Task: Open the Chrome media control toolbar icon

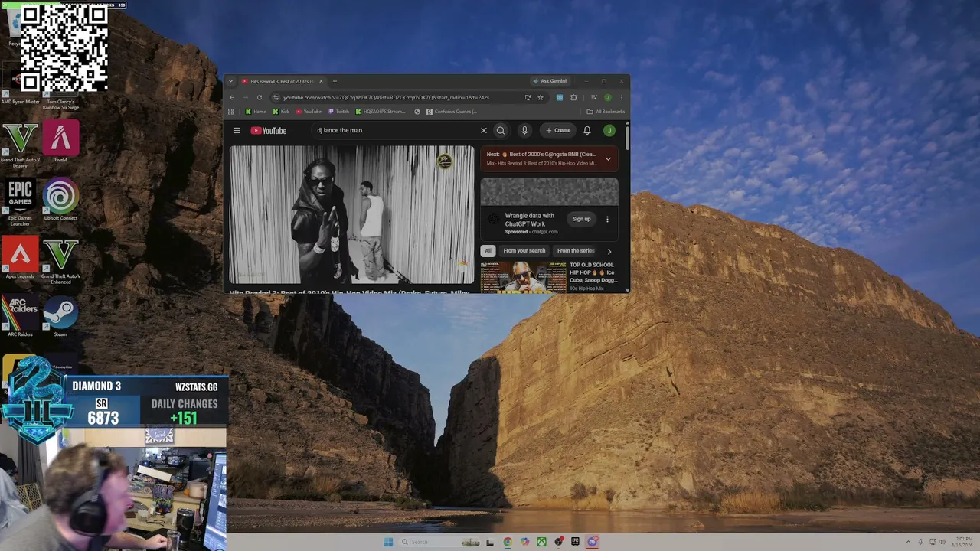Action: (593, 98)
